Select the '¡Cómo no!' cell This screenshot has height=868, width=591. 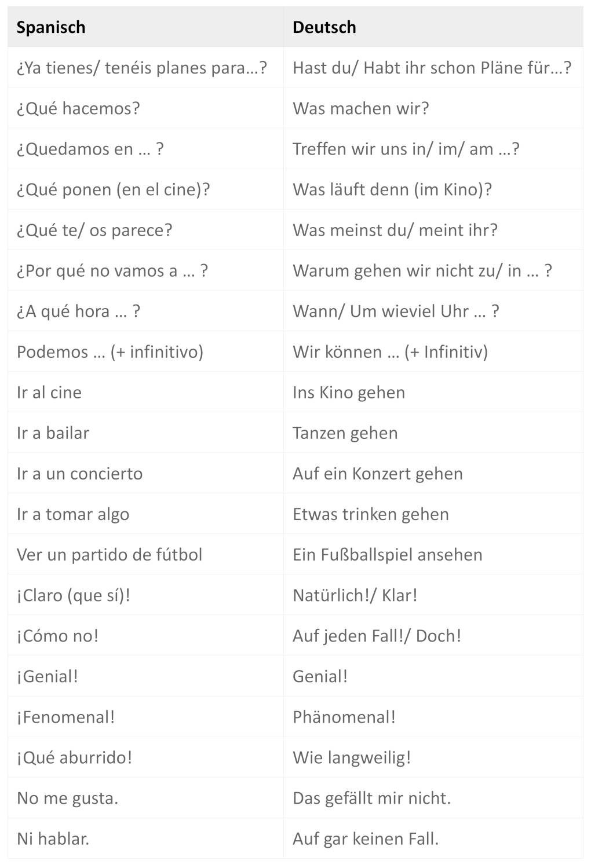coord(145,635)
